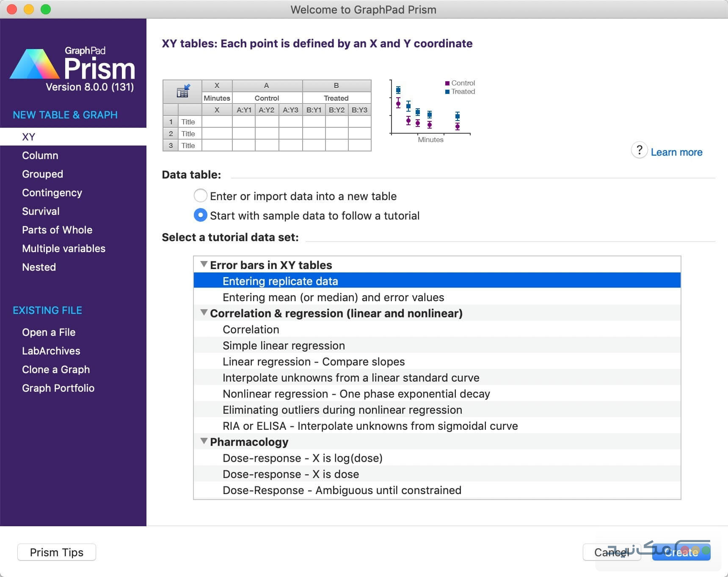The height and width of the screenshot is (577, 728).
Task: Select 'Enter or import data into a new table'
Action: click(201, 196)
